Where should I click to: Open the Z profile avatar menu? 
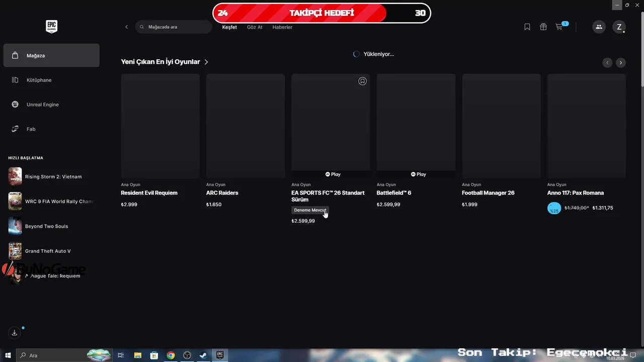(x=619, y=27)
